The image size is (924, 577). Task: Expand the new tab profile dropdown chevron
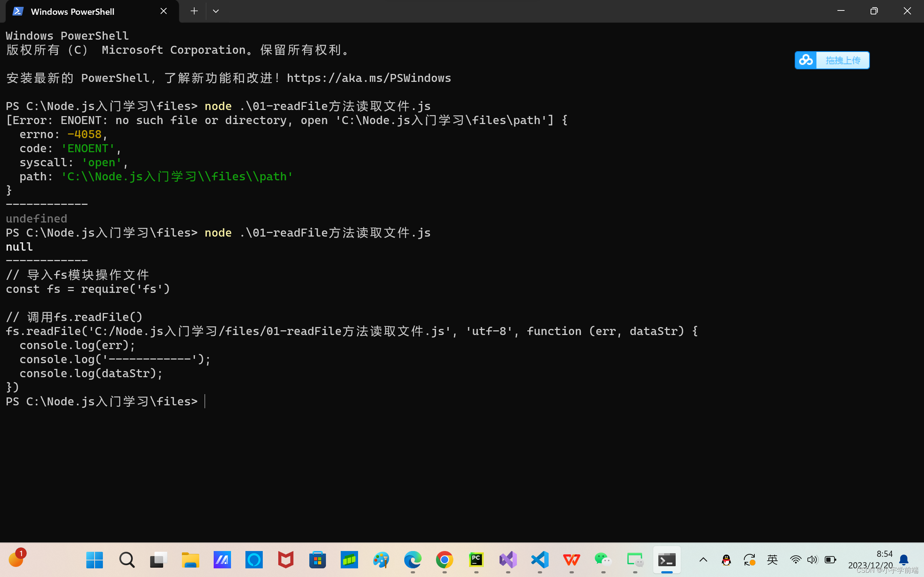tap(216, 11)
